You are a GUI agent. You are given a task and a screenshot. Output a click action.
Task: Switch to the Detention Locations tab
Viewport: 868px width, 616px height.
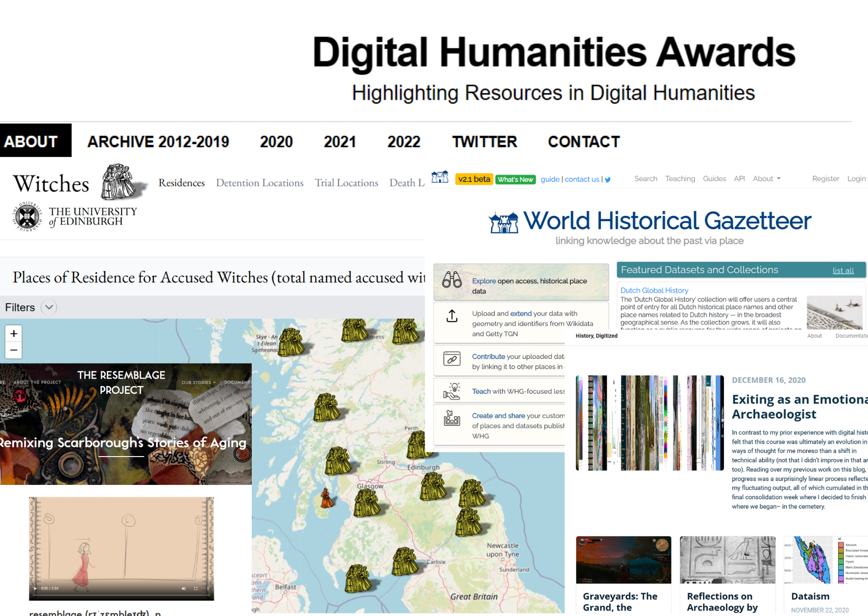click(x=259, y=183)
